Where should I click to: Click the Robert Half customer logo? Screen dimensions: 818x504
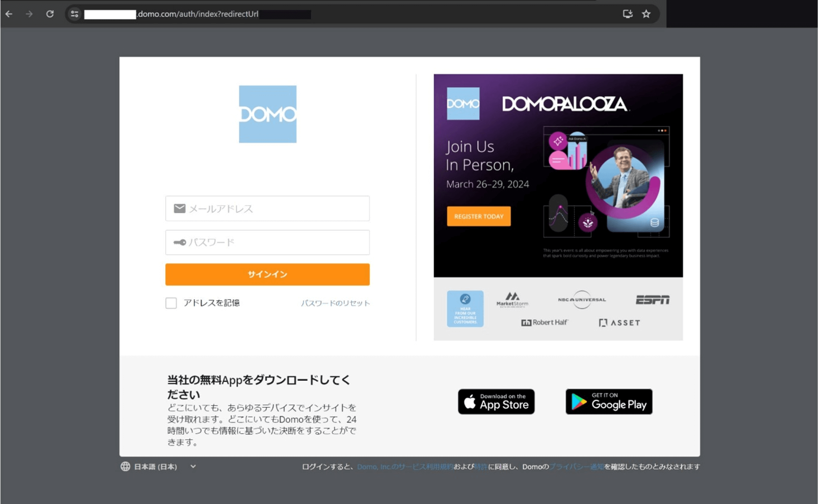544,323
